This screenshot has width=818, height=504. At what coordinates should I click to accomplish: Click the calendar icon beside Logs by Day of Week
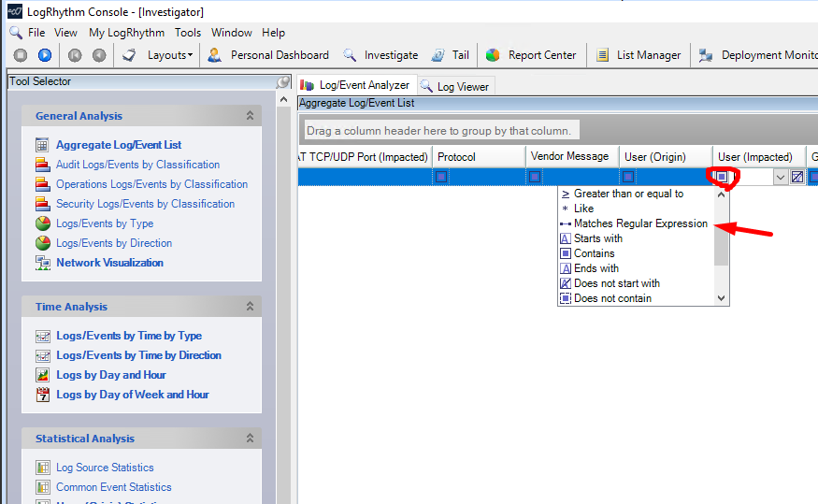pyautogui.click(x=43, y=395)
